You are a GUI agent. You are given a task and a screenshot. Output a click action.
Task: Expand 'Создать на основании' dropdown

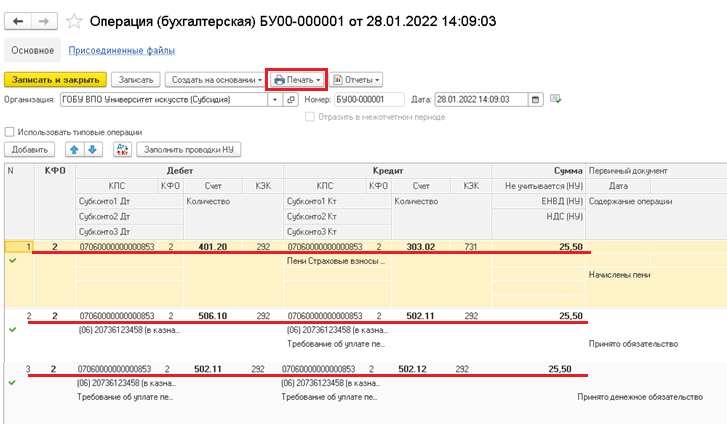click(x=214, y=79)
